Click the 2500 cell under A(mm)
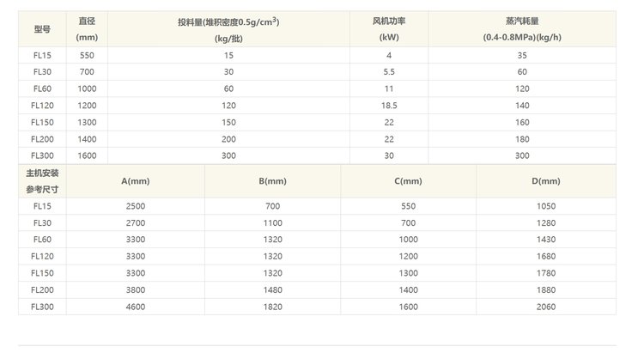The image size is (644, 359). point(137,206)
